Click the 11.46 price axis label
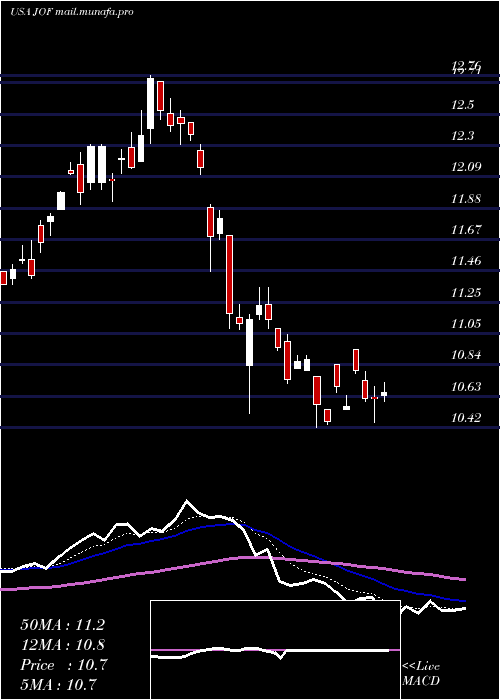Viewport: 500px width, 700px height. click(x=466, y=261)
